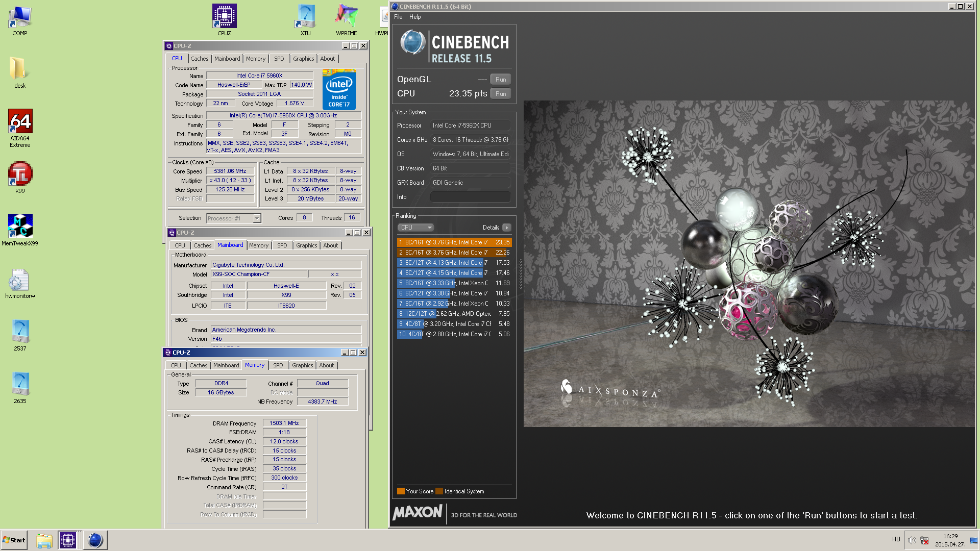
Task: Open the CPUZ desktop shortcut
Action: [x=224, y=20]
